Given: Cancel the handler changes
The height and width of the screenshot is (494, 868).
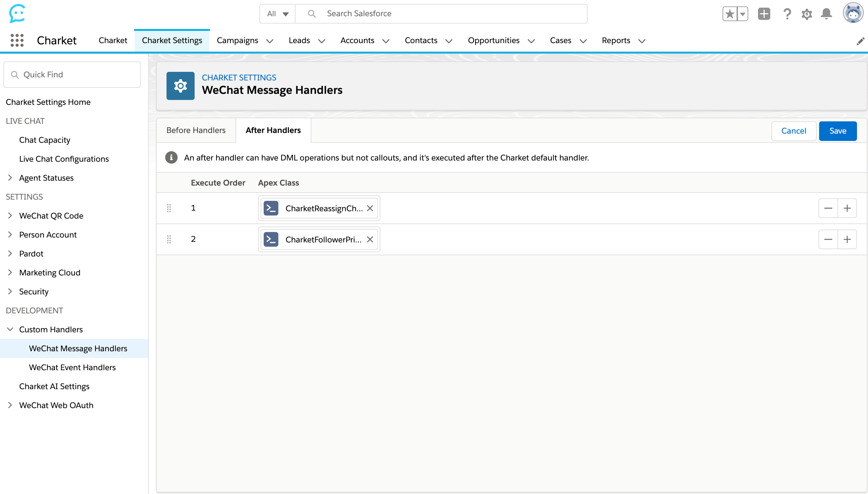Looking at the screenshot, I should pos(793,131).
